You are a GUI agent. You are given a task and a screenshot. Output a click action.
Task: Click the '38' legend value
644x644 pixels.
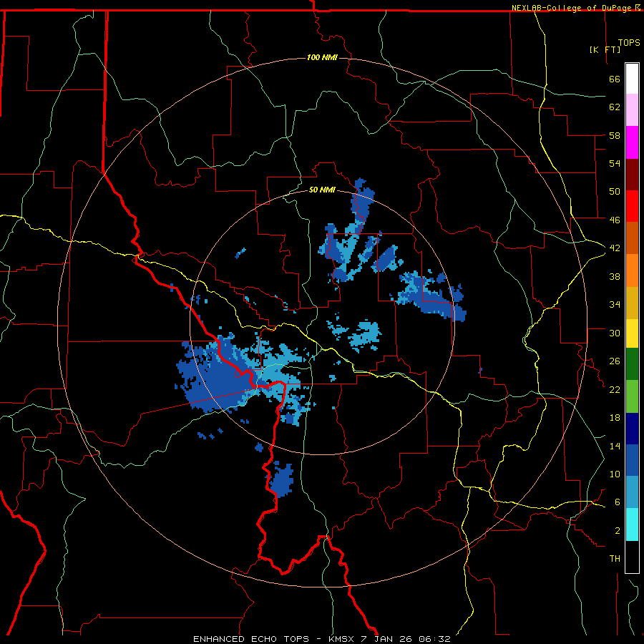point(615,277)
